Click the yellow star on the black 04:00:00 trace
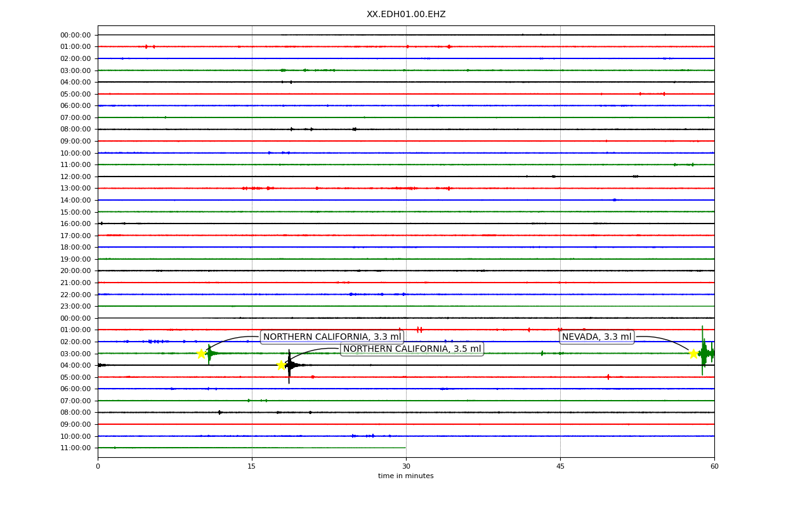The height and width of the screenshot is (508, 812). click(x=281, y=365)
